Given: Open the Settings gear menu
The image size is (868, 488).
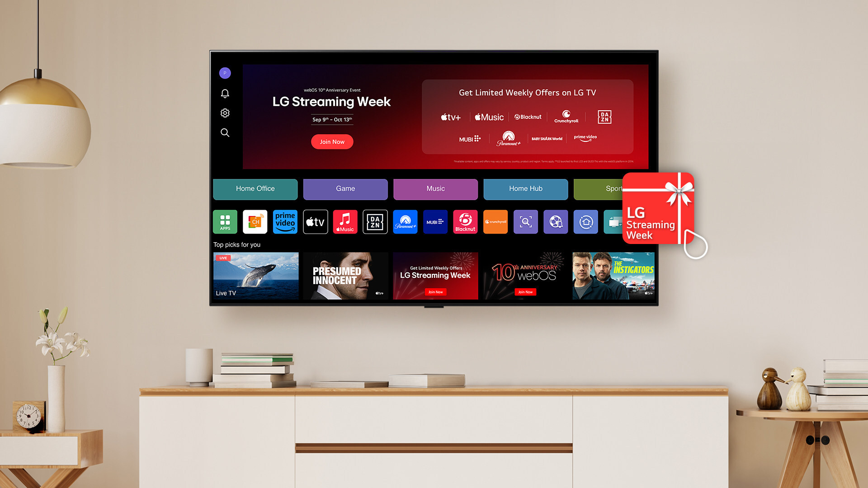Looking at the screenshot, I should pyautogui.click(x=225, y=112).
